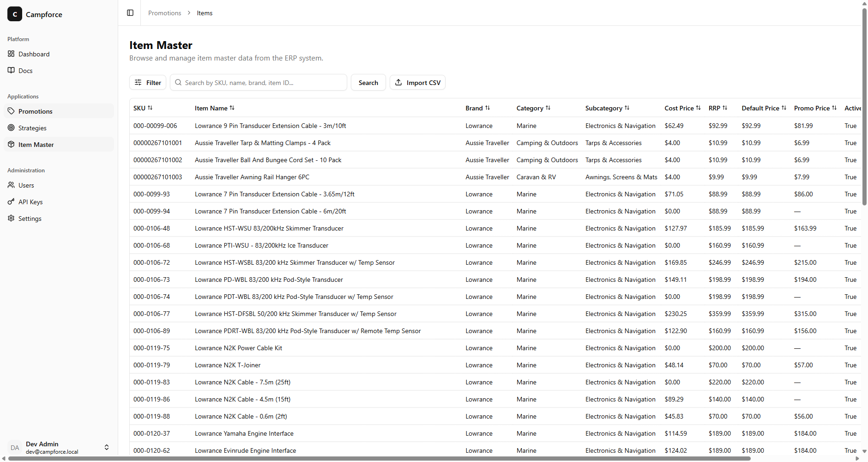Click the Import CSV button
Viewport: 868px width, 462px height.
click(x=417, y=83)
